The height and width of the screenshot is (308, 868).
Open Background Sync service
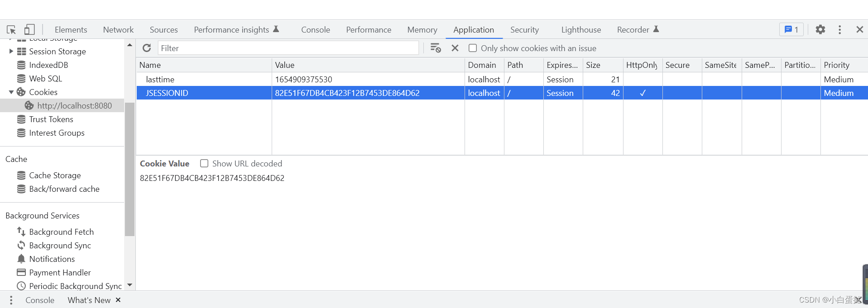click(60, 245)
